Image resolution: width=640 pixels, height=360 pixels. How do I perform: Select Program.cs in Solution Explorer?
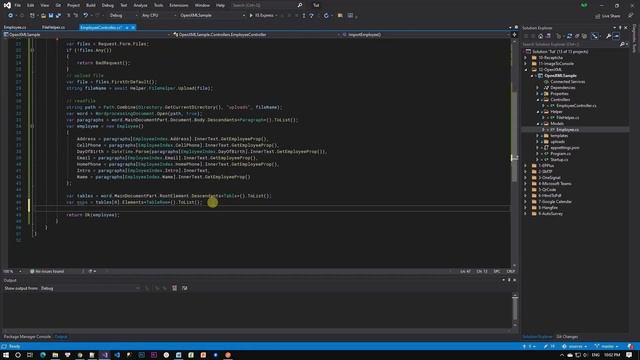(560, 153)
